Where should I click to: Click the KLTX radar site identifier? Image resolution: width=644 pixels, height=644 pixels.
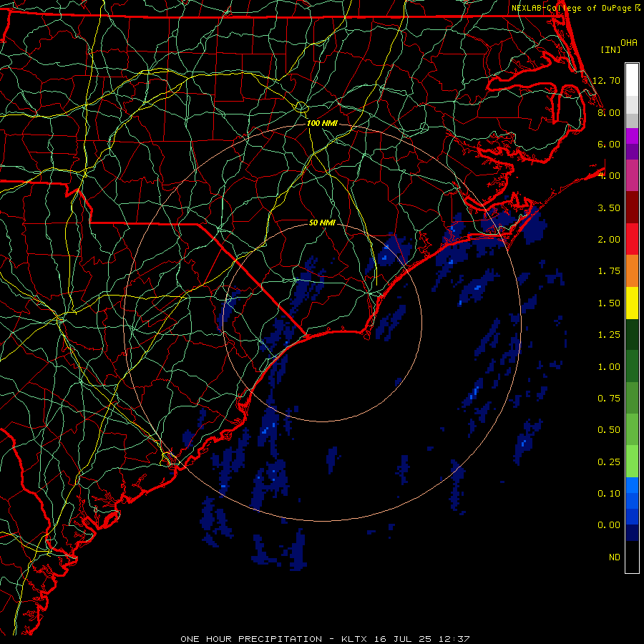[354, 639]
